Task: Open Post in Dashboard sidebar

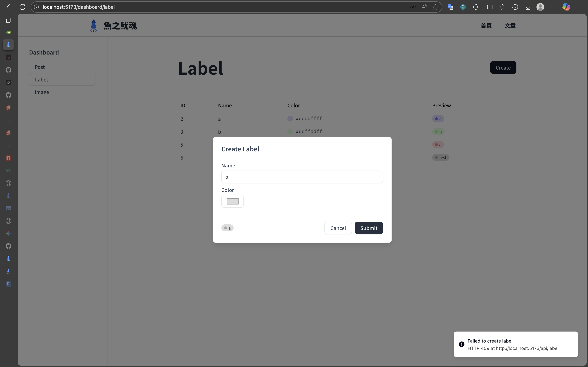Action: click(40, 67)
